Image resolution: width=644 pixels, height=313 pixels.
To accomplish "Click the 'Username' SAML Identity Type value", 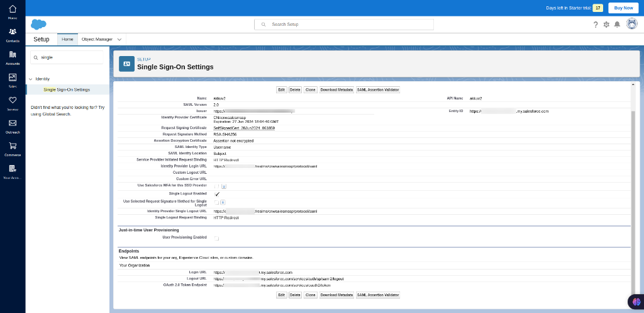I will tap(222, 147).
